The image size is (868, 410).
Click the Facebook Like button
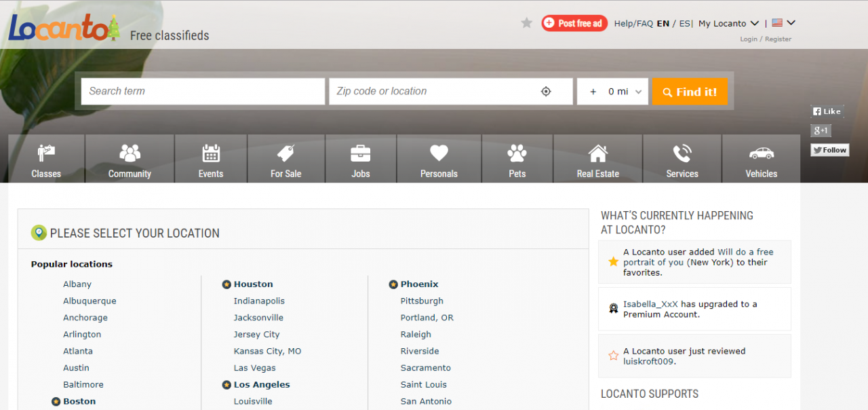(x=827, y=111)
